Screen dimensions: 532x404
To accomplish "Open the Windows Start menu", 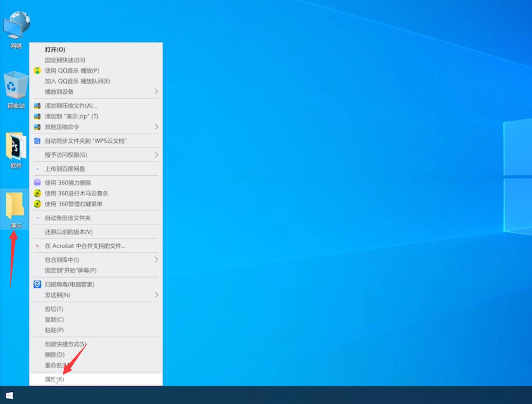I will (x=9, y=396).
